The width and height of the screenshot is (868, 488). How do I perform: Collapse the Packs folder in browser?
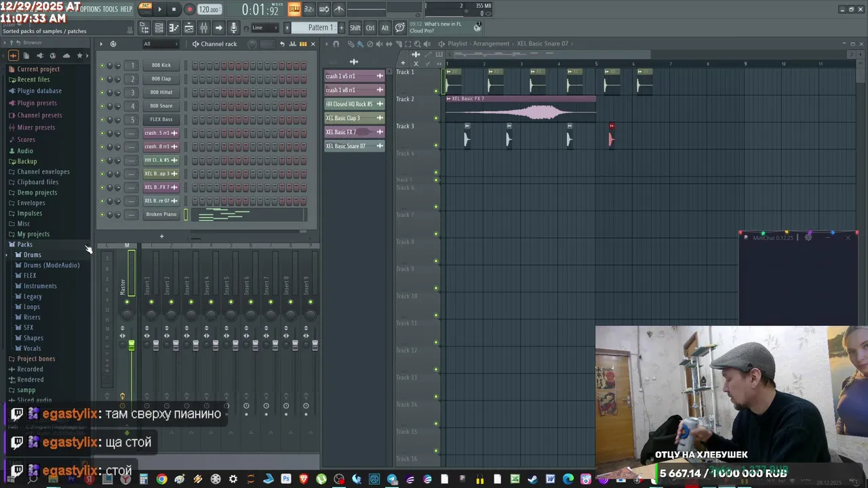pyautogui.click(x=24, y=244)
